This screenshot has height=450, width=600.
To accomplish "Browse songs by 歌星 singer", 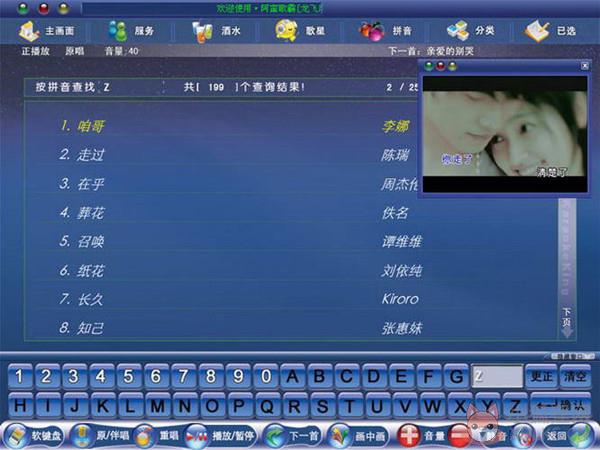I will 300,31.
